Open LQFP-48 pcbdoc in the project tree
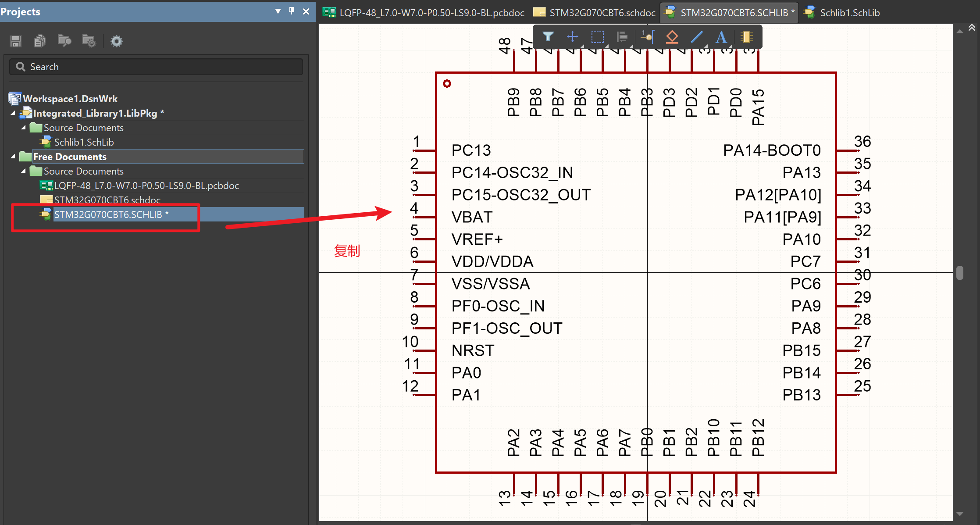 [x=146, y=186]
